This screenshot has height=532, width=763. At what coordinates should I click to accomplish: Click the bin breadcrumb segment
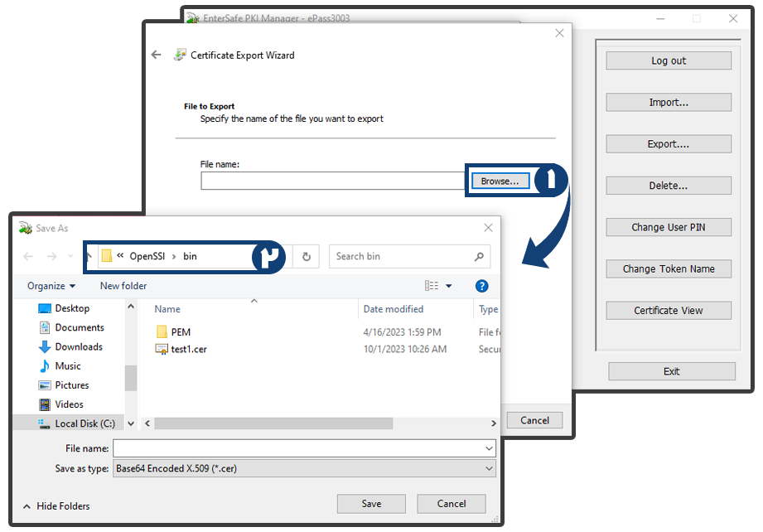point(190,257)
